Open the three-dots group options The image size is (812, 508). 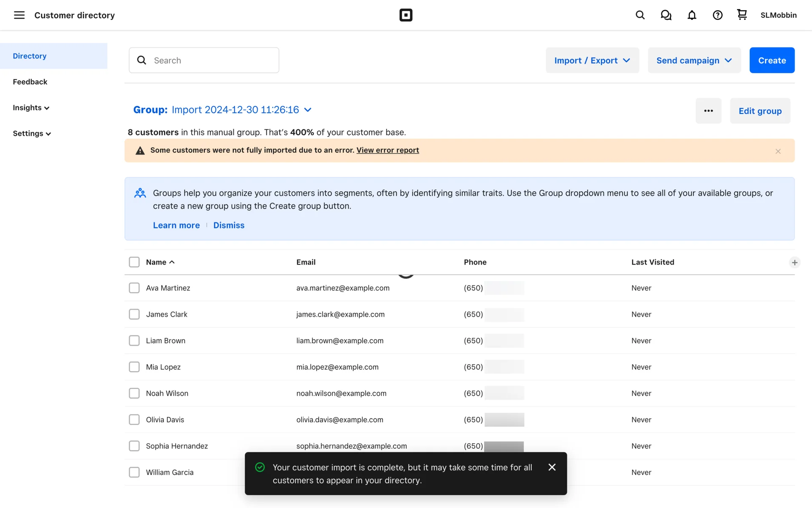pyautogui.click(x=708, y=111)
